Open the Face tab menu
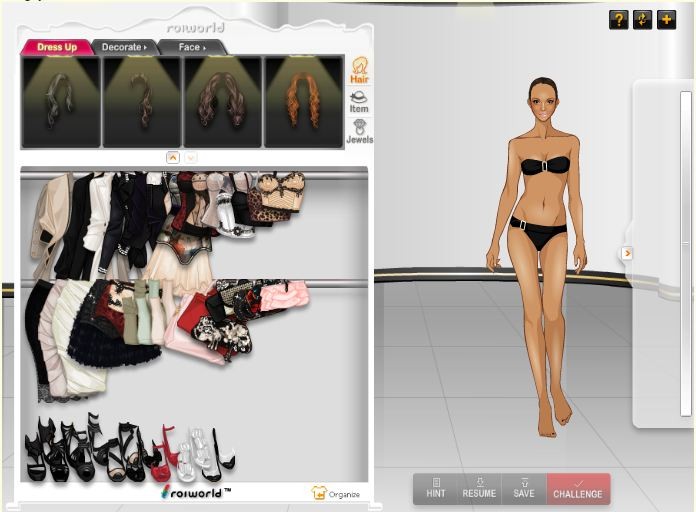Viewport: 696px width, 512px height. 191,47
